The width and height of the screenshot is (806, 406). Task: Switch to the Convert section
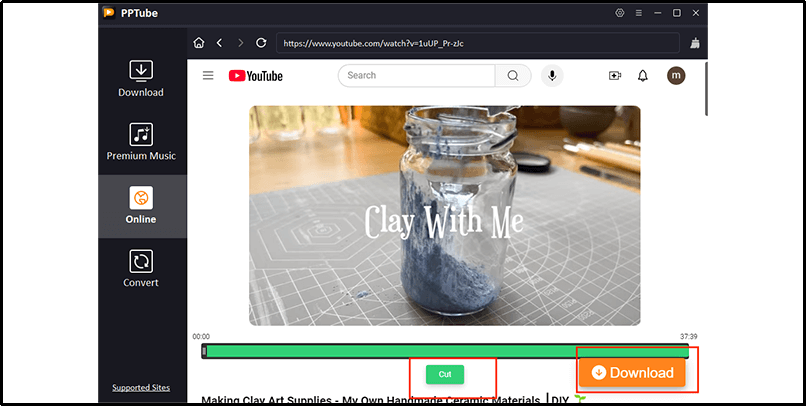pos(141,269)
